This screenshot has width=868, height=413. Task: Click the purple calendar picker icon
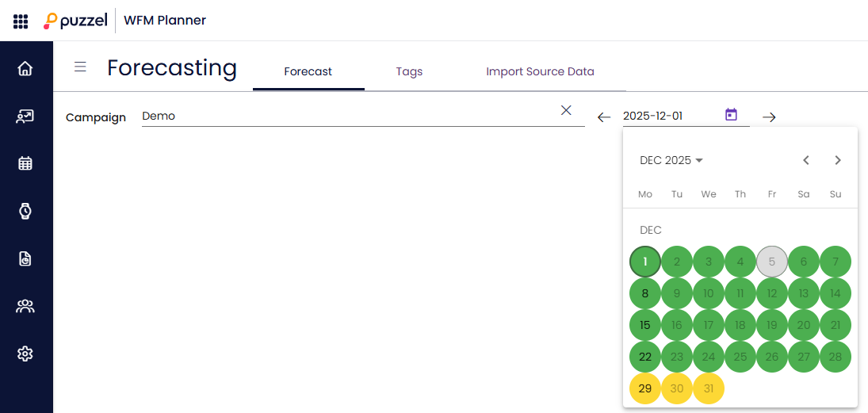point(731,115)
